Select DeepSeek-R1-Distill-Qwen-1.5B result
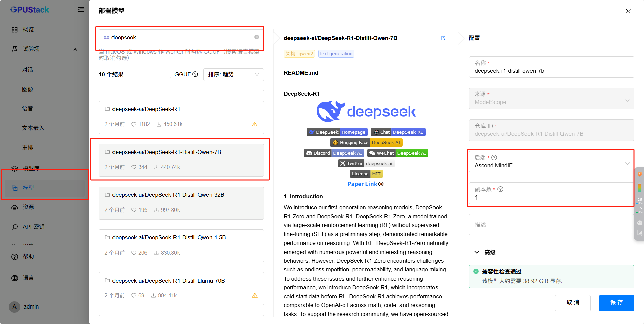 [x=181, y=246]
